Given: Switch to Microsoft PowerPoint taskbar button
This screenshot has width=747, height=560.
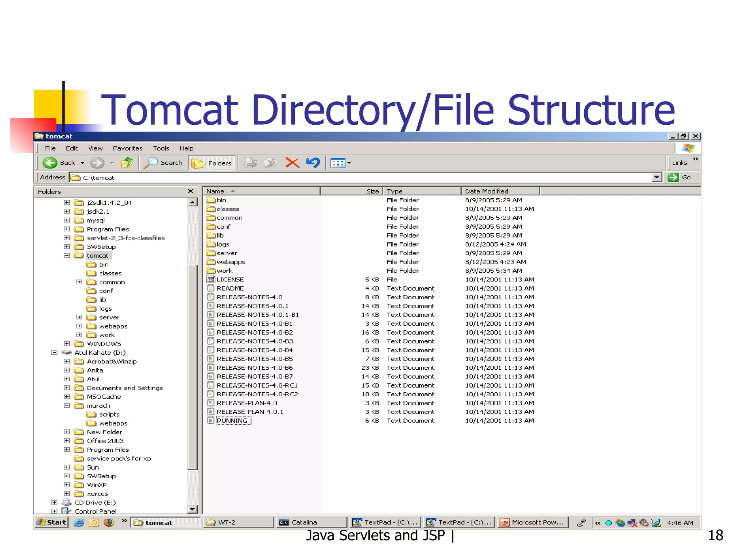Looking at the screenshot, I should coord(533,522).
